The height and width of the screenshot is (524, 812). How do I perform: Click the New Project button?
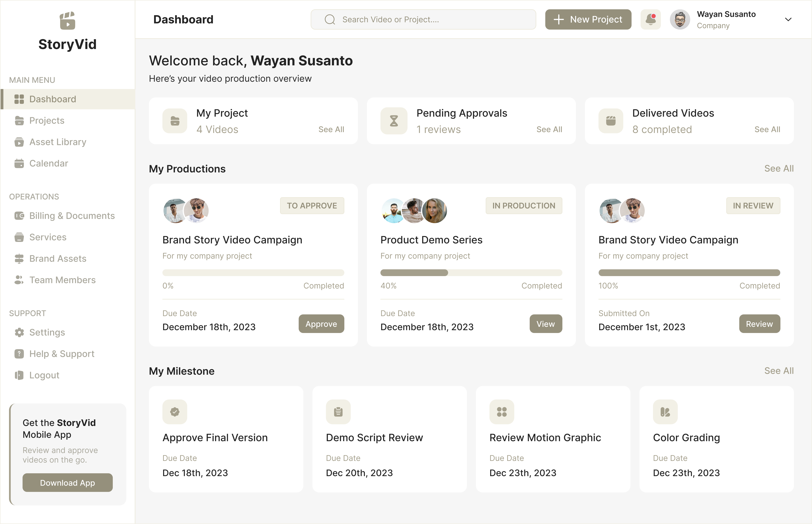tap(588, 19)
